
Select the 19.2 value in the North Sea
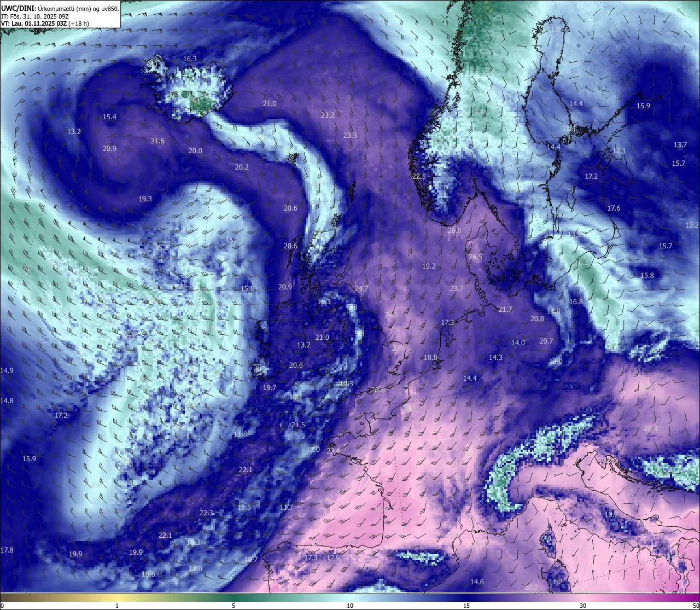429,266
